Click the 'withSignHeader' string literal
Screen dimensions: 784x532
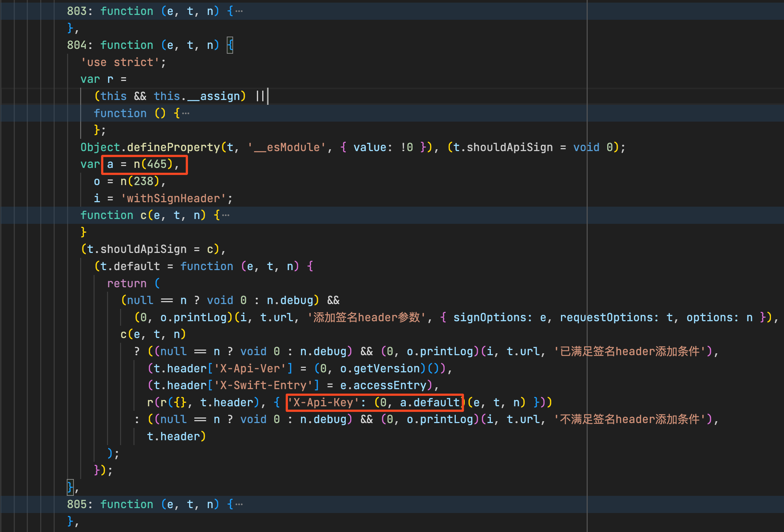173,198
